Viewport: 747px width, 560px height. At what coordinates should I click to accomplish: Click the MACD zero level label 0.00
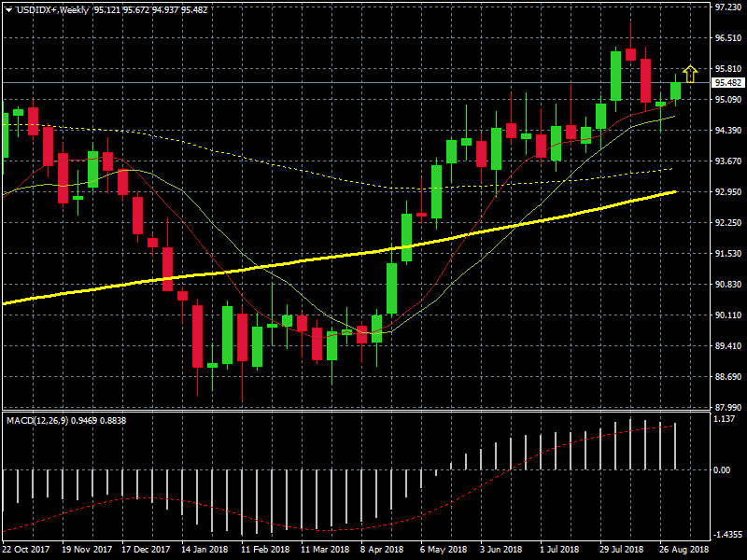tap(722, 470)
